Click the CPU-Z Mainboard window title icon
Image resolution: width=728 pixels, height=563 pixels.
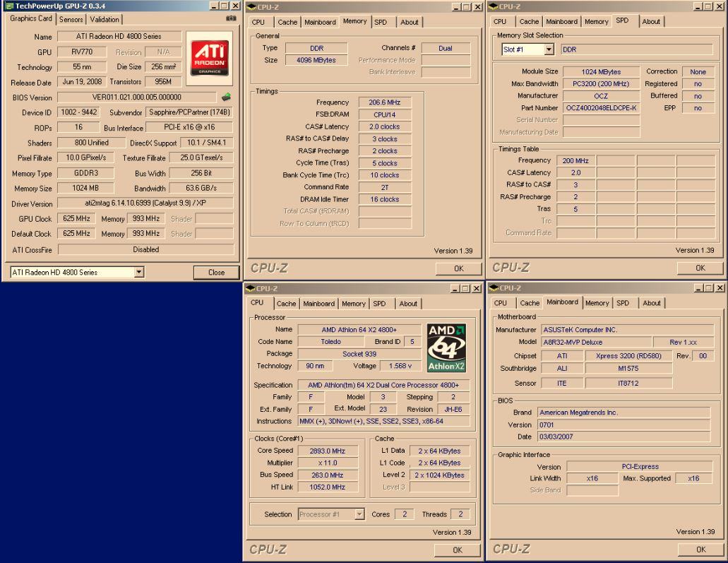pos(494,288)
